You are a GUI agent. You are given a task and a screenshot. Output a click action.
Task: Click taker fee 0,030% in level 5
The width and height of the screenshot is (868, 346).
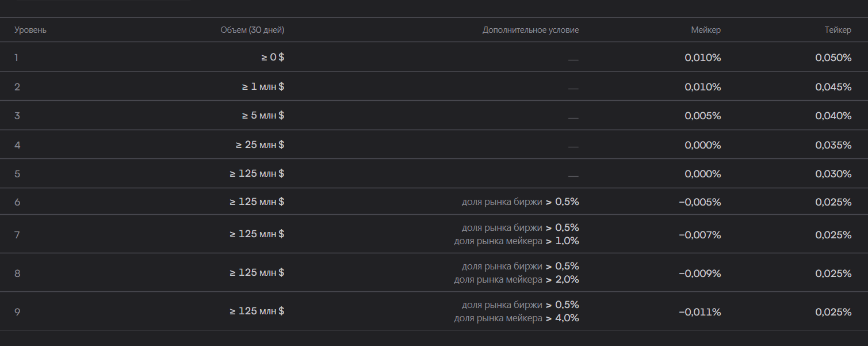833,174
